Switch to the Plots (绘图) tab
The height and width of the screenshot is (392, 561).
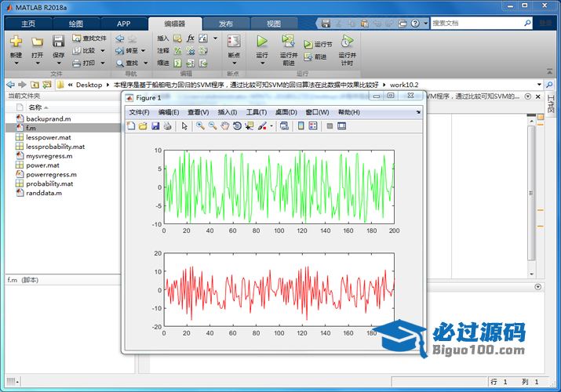[x=76, y=24]
